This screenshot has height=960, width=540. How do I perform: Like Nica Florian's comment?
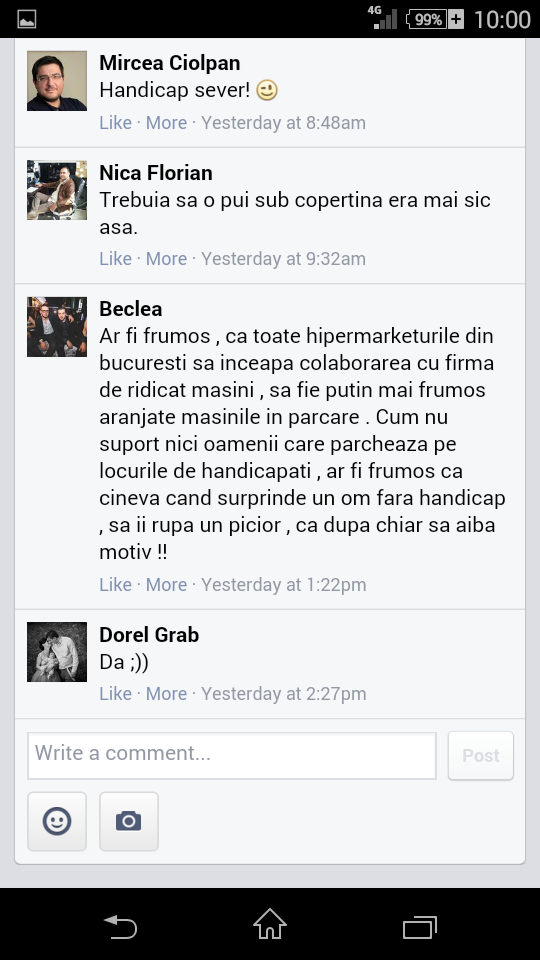tap(115, 258)
